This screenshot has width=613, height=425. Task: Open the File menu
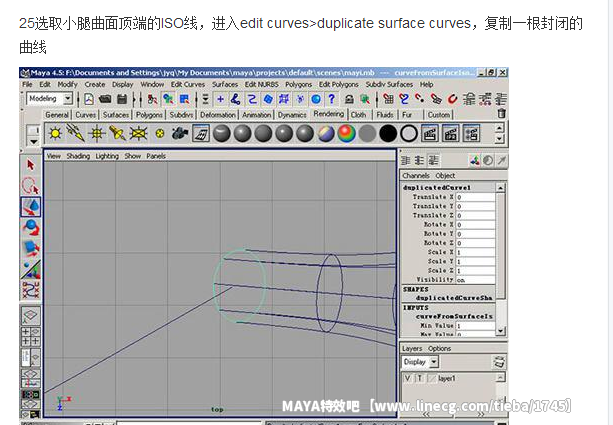pos(27,84)
